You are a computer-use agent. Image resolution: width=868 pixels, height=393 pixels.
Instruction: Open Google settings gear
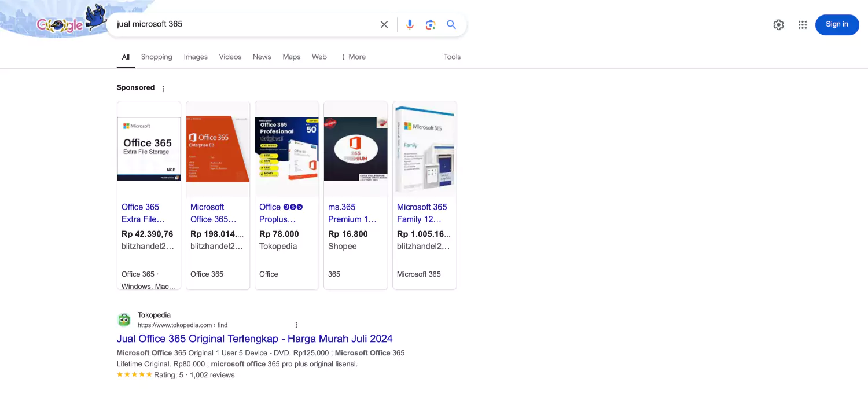tap(779, 24)
